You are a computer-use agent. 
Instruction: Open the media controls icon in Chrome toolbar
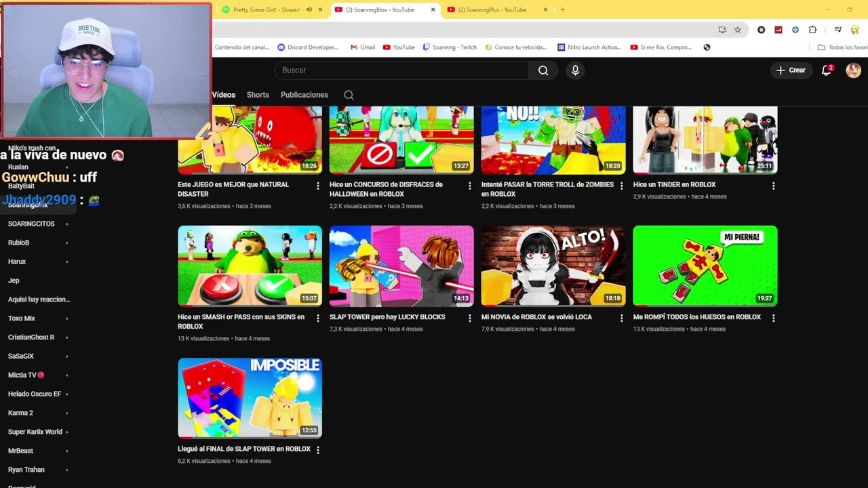(x=838, y=30)
